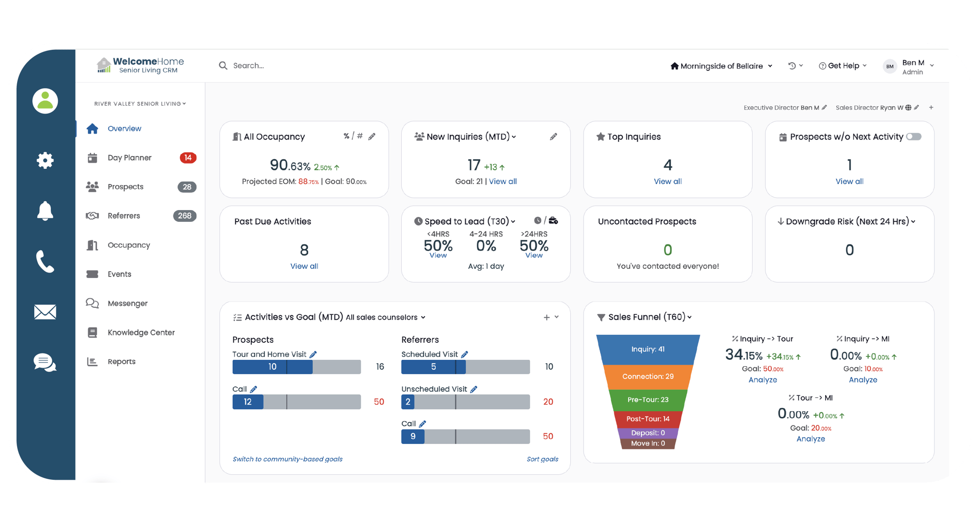Open the envelope mail icon
Image resolution: width=980 pixels, height=515 pixels.
(x=45, y=312)
